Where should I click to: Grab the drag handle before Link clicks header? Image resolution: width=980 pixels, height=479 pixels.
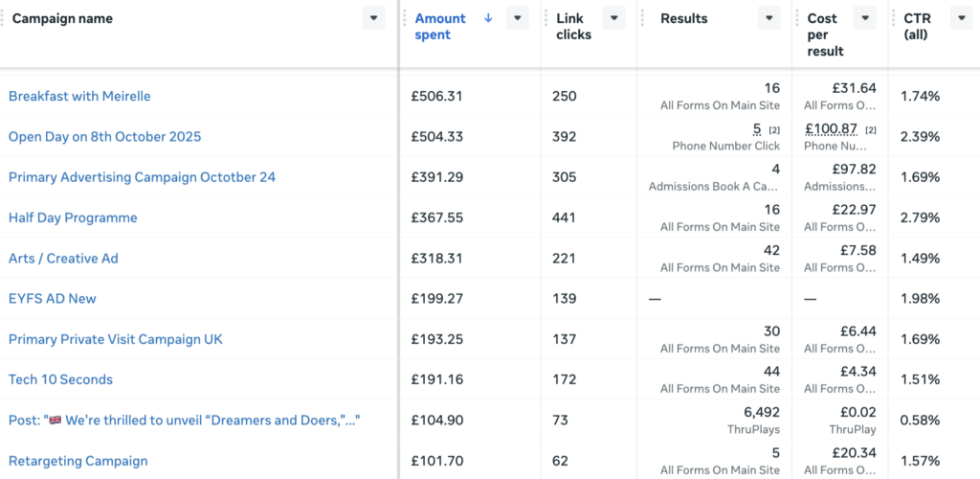(x=546, y=18)
